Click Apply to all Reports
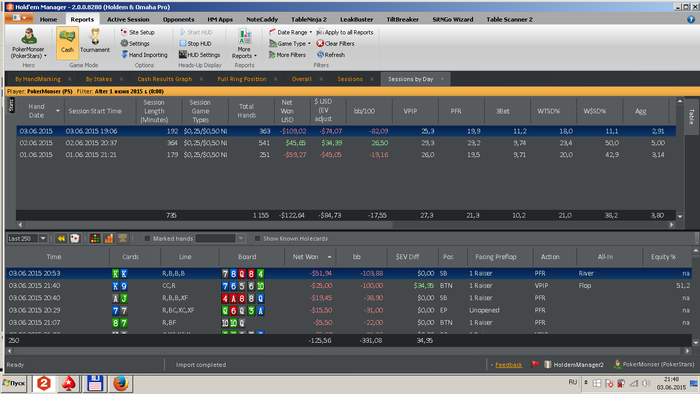This screenshot has width=700, height=394. click(x=345, y=32)
